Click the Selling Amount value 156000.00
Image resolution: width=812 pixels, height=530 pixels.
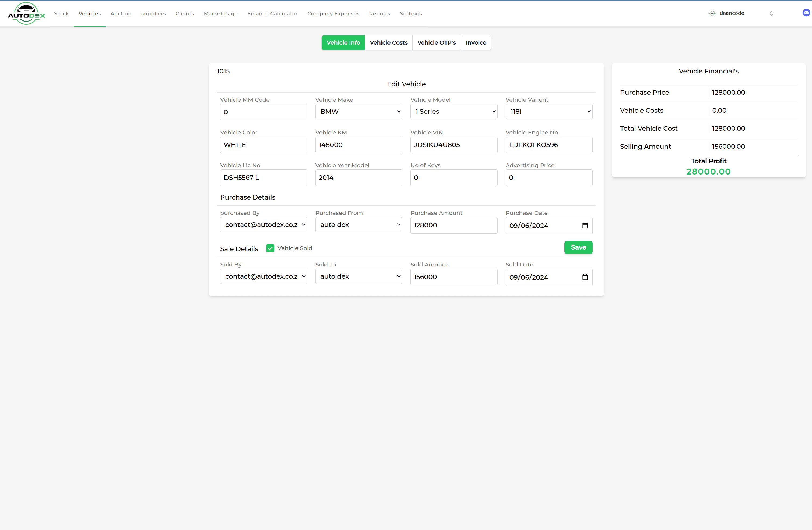coord(728,147)
